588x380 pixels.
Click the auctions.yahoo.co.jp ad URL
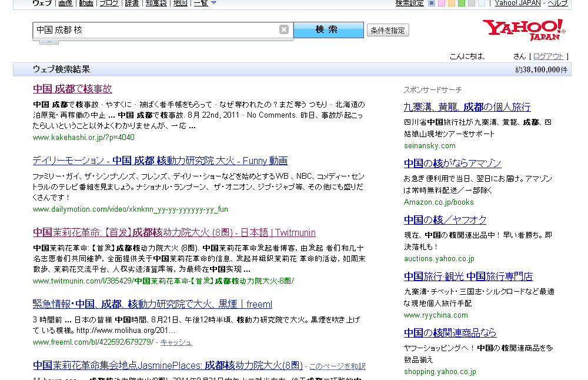click(439, 258)
